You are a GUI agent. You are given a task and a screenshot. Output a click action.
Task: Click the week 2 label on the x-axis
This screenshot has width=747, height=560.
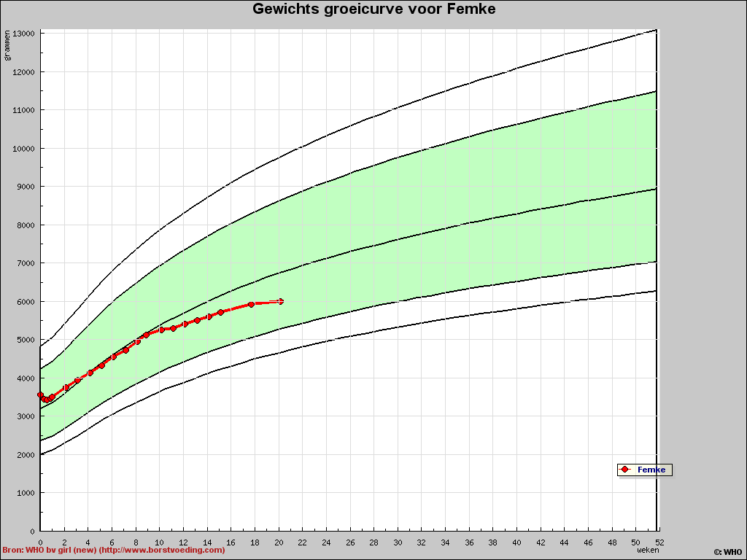(64, 542)
